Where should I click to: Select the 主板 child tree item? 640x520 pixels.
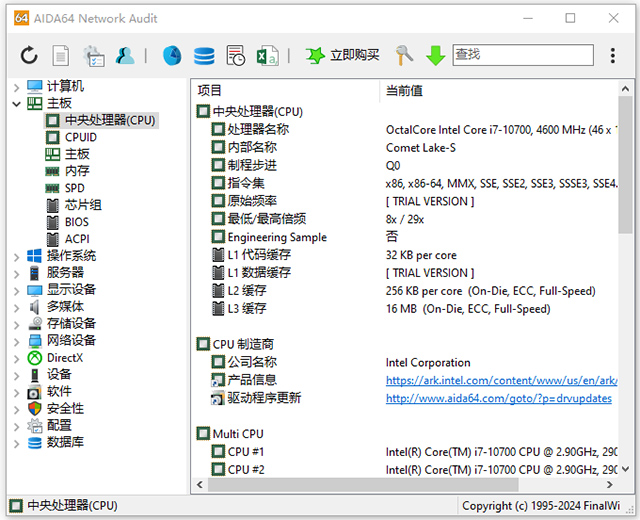pos(77,154)
